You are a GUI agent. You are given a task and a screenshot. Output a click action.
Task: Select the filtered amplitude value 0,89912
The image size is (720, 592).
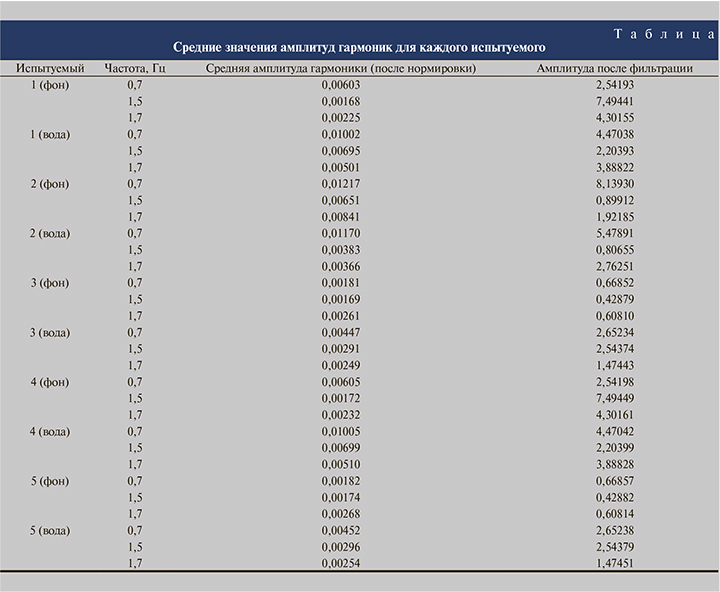(615, 200)
